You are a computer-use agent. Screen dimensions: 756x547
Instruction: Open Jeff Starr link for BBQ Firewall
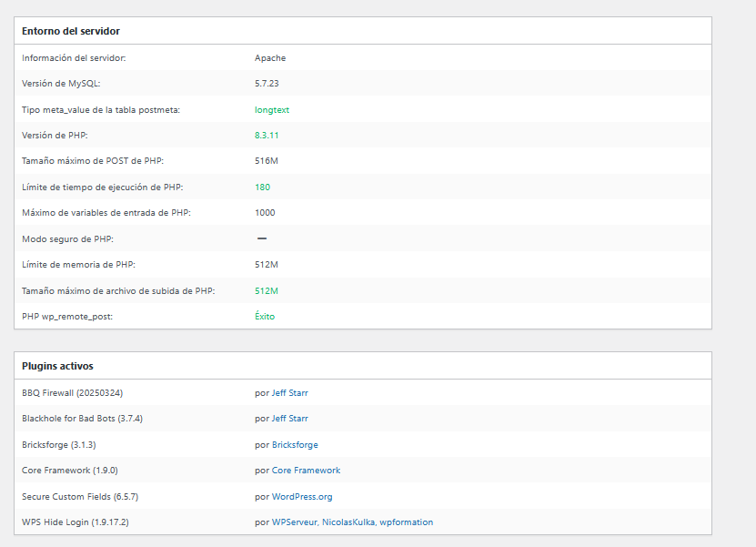(x=289, y=393)
